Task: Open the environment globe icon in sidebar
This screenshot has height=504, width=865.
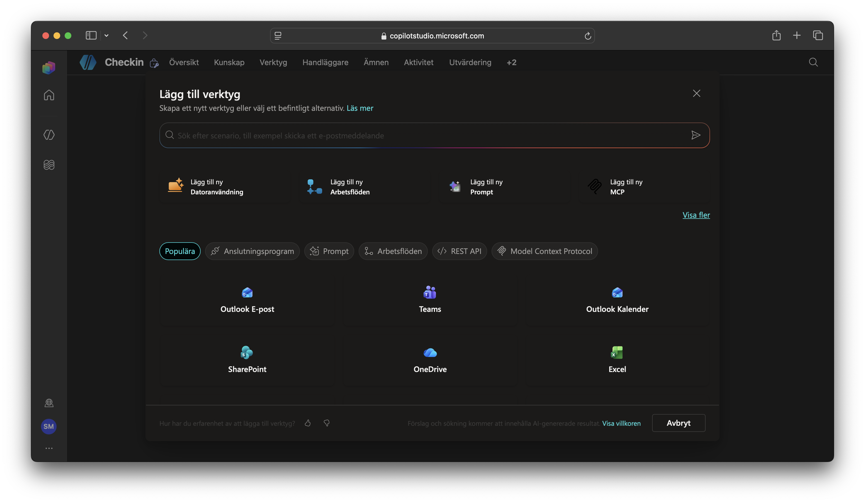Action: pyautogui.click(x=49, y=403)
